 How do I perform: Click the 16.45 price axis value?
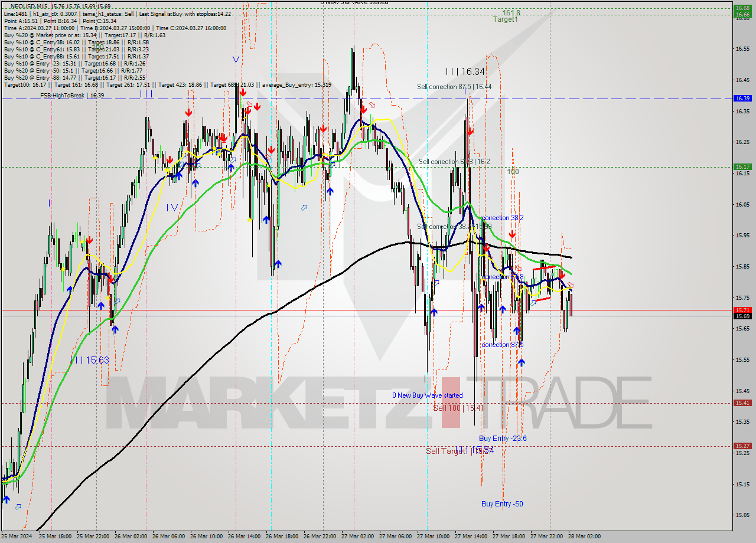point(743,80)
